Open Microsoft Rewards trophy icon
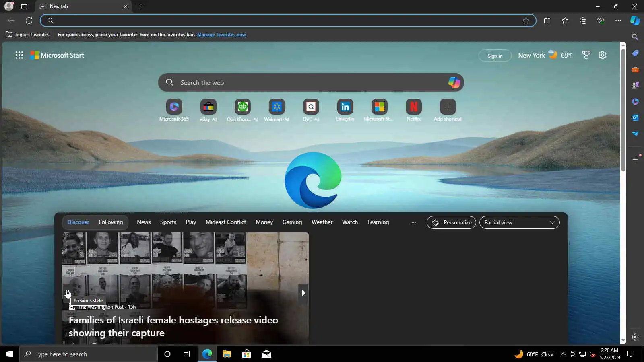The height and width of the screenshot is (362, 644). (586, 55)
